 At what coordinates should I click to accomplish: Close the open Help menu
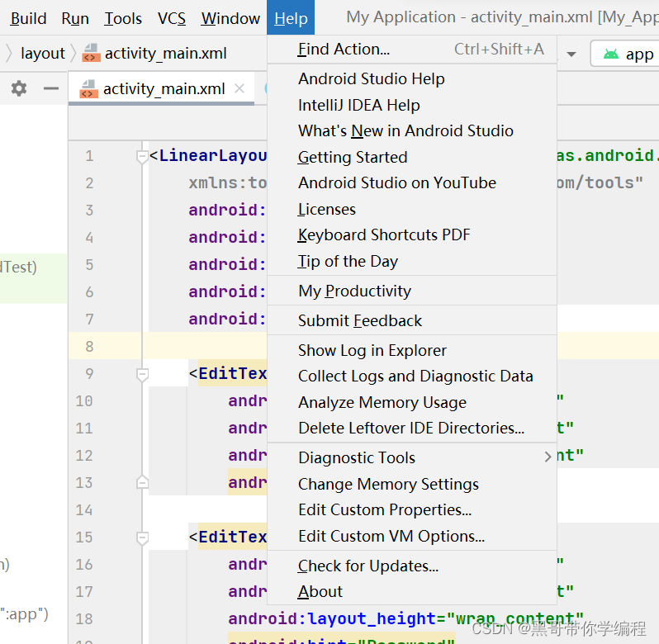[291, 17]
